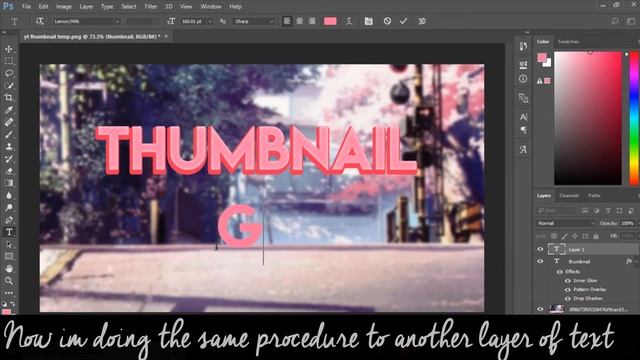Close the yt thumbnail temp document tab
640x360 pixels.
coord(166,36)
